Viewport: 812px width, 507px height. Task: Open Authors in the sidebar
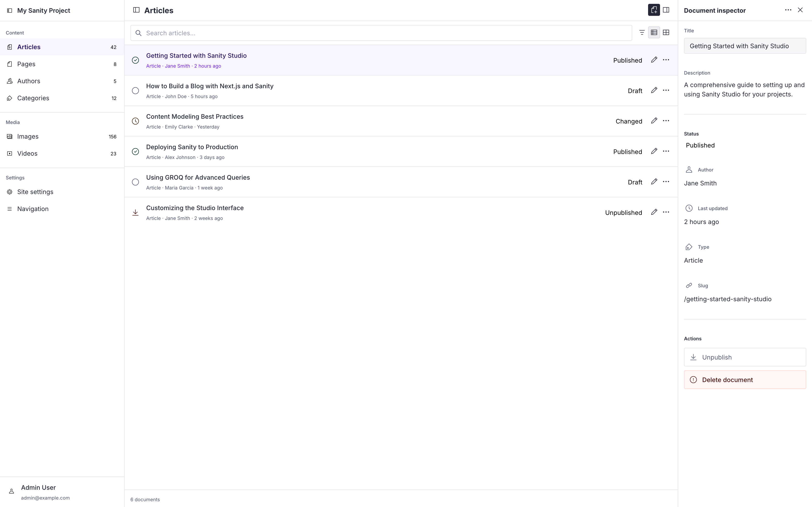(x=62, y=81)
